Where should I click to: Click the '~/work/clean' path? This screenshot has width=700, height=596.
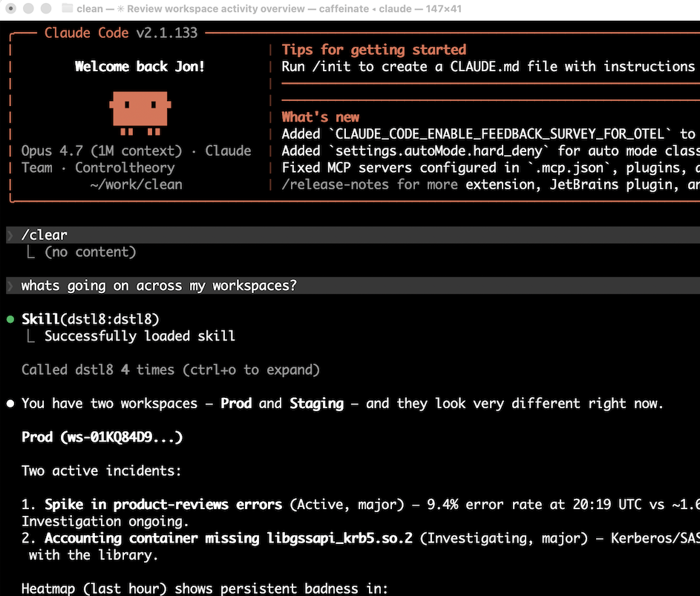136,184
